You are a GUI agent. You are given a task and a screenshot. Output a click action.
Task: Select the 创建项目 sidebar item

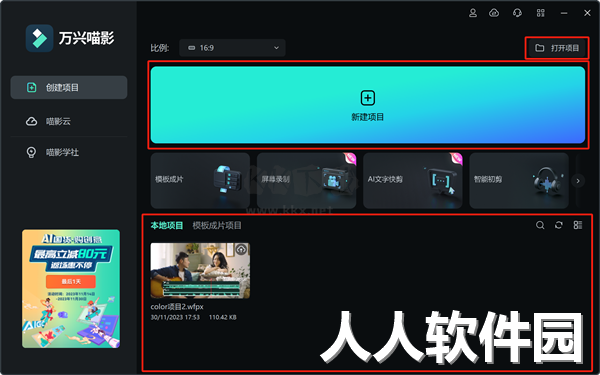[x=69, y=87]
